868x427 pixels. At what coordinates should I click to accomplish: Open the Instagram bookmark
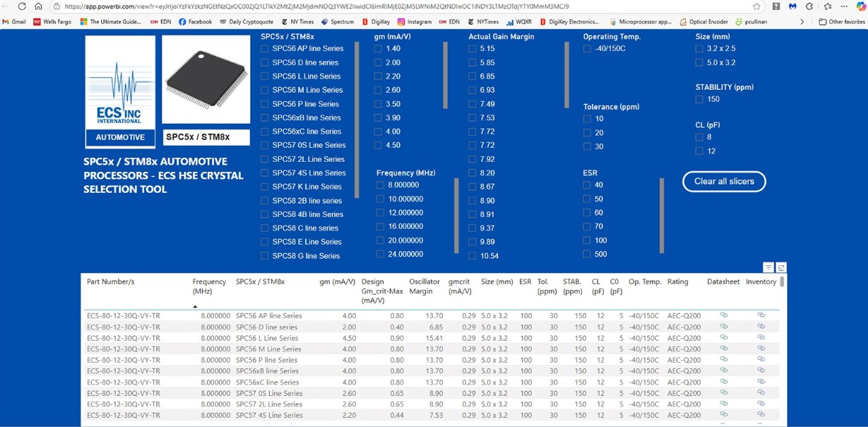[x=414, y=22]
